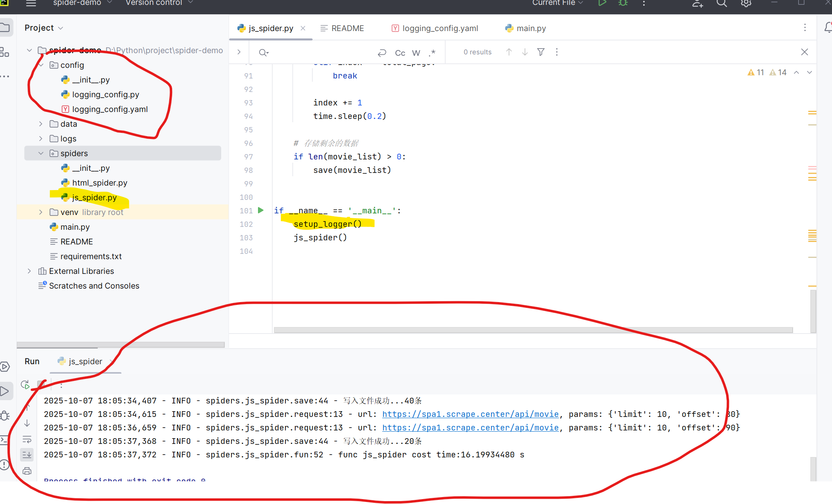The width and height of the screenshot is (832, 504).
Task: Click the Debug bug icon in toolbar
Action: point(623,3)
